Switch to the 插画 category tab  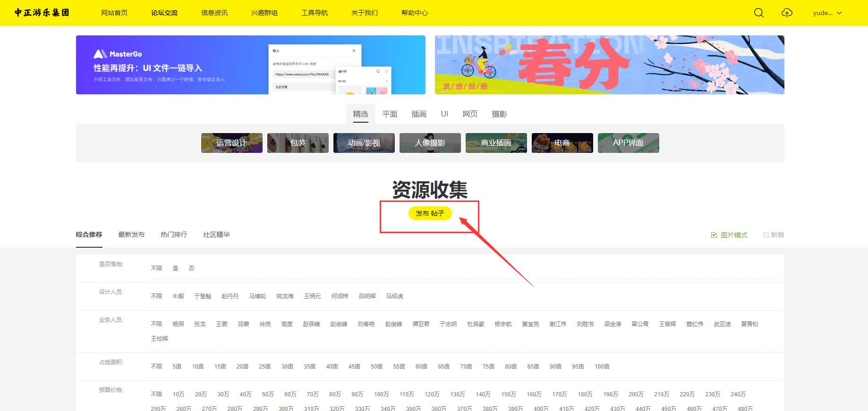[419, 114]
